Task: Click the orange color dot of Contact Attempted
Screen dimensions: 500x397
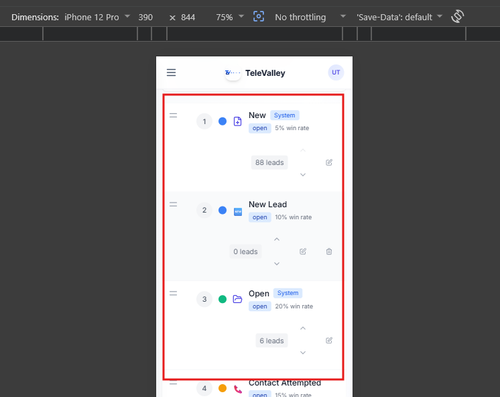Action: 222,388
